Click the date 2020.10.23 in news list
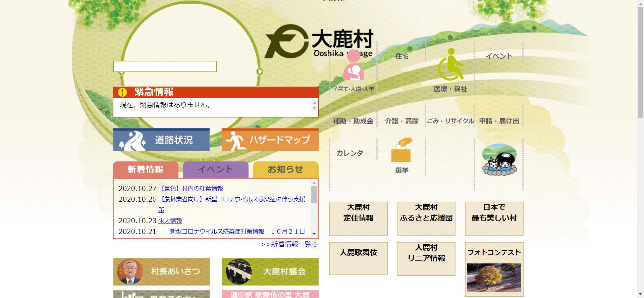Screen dimensions: 644x298 coord(138,221)
